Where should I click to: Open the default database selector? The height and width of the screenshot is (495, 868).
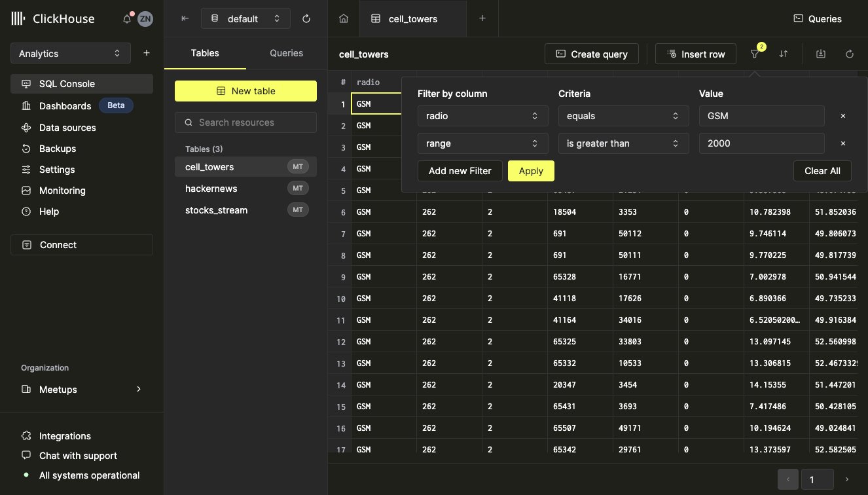(245, 19)
